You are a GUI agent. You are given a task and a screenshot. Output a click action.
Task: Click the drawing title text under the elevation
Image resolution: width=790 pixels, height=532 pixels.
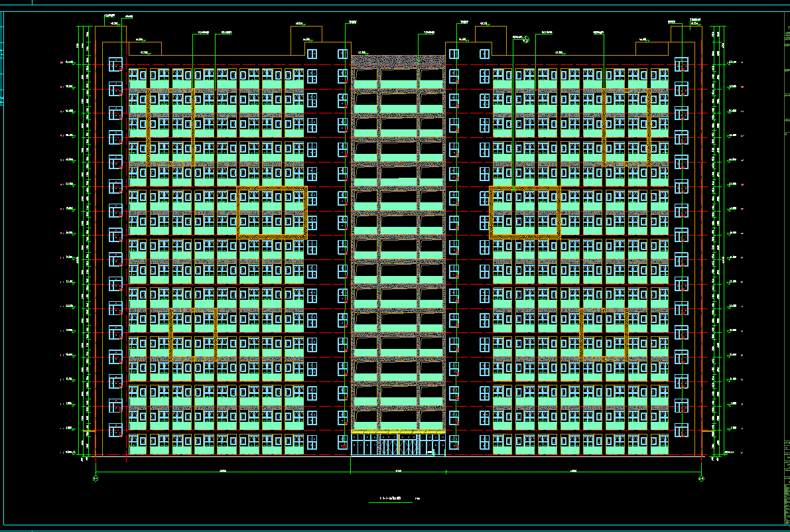pyautogui.click(x=391, y=498)
